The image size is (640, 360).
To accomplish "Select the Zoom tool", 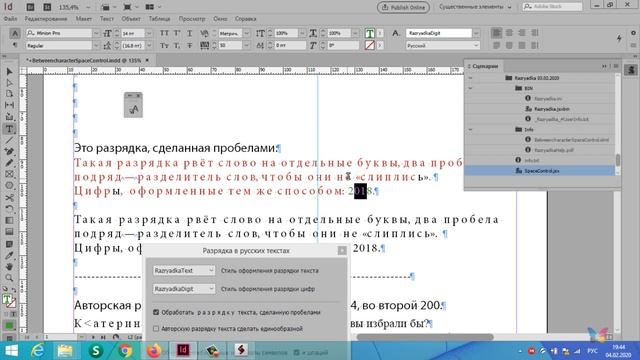I will [9, 278].
